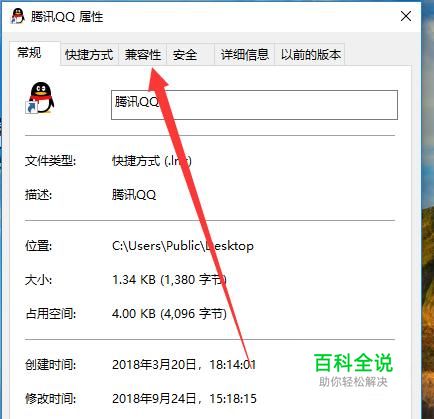Click the location path C:\Users\Public\Desktop

pos(183,246)
